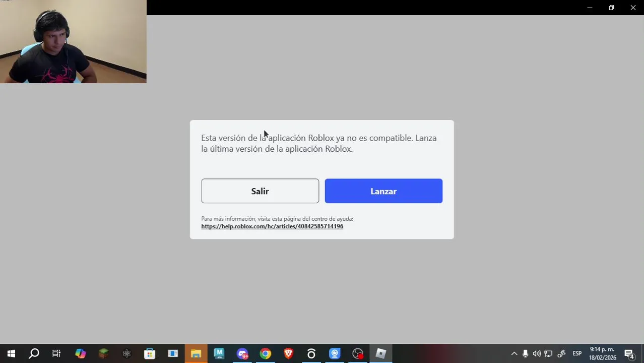Click the Lanzar button
This screenshot has width=644, height=363.
(x=383, y=191)
